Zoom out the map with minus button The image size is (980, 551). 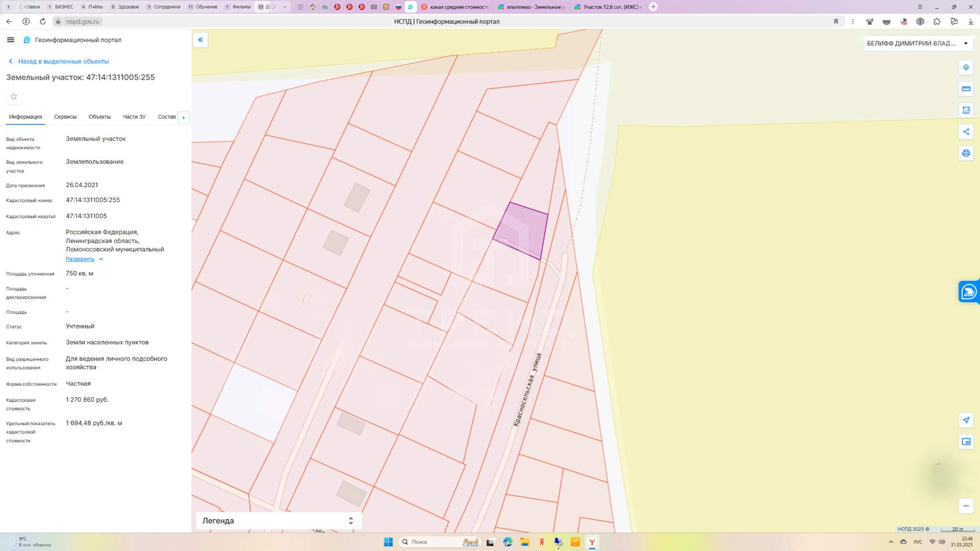[966, 506]
